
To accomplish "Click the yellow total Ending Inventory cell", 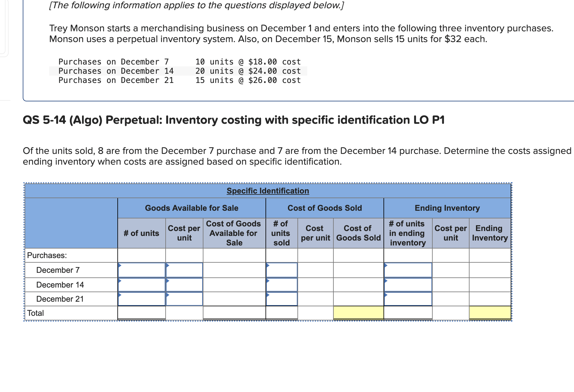I will coord(490,313).
